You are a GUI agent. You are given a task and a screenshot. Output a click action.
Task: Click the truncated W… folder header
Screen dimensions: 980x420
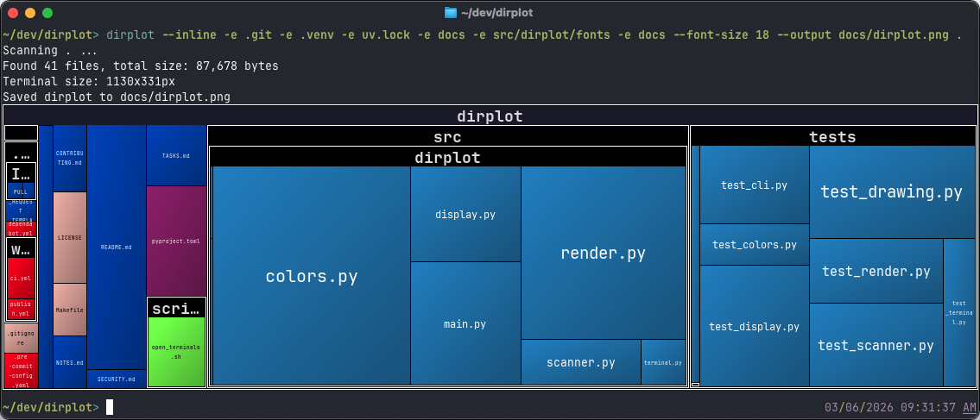click(21, 249)
